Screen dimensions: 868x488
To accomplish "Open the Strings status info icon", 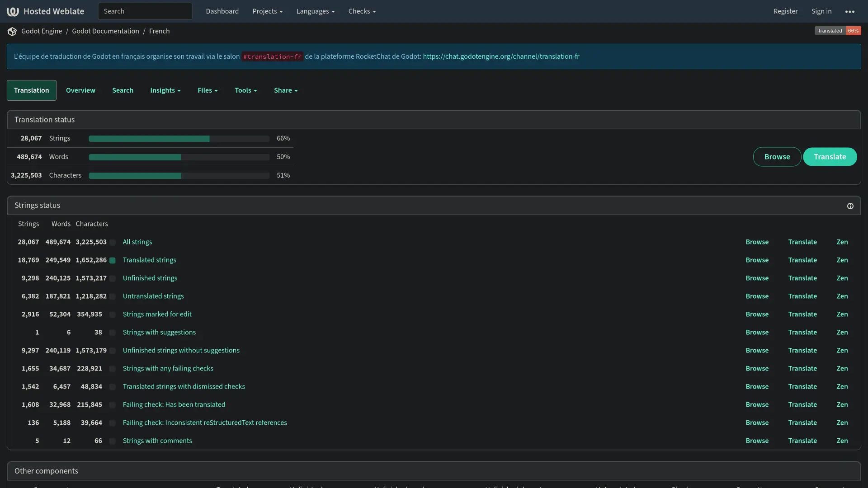I will [850, 206].
